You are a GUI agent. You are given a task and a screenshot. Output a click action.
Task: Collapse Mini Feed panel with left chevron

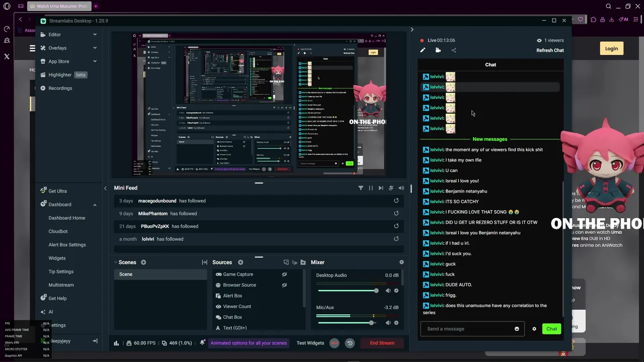click(x=105, y=188)
